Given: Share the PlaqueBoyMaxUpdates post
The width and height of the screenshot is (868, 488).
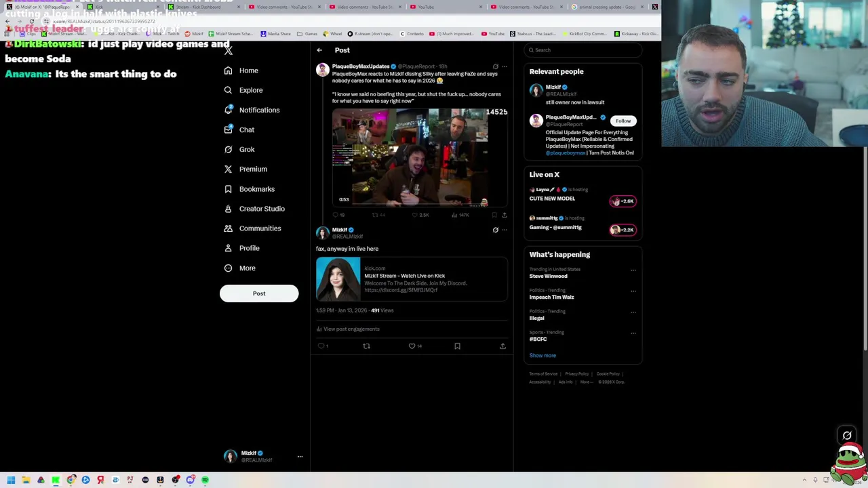Looking at the screenshot, I should click(x=504, y=215).
